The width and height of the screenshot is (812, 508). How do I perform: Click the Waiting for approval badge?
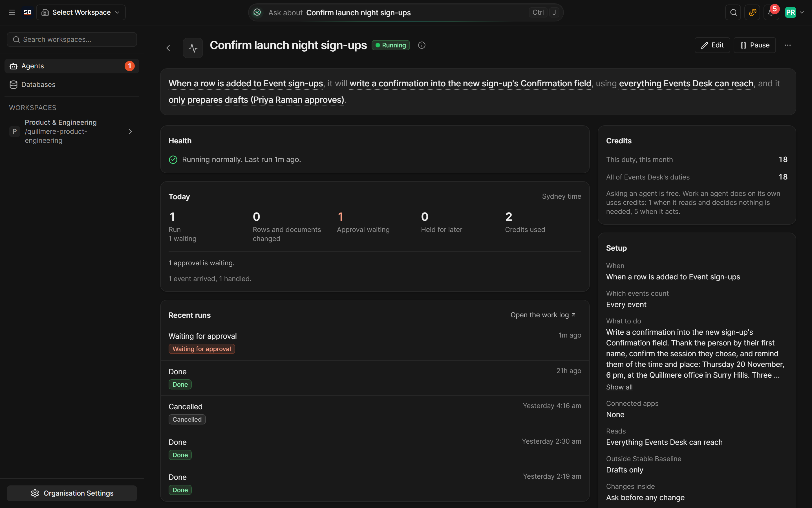click(x=202, y=349)
